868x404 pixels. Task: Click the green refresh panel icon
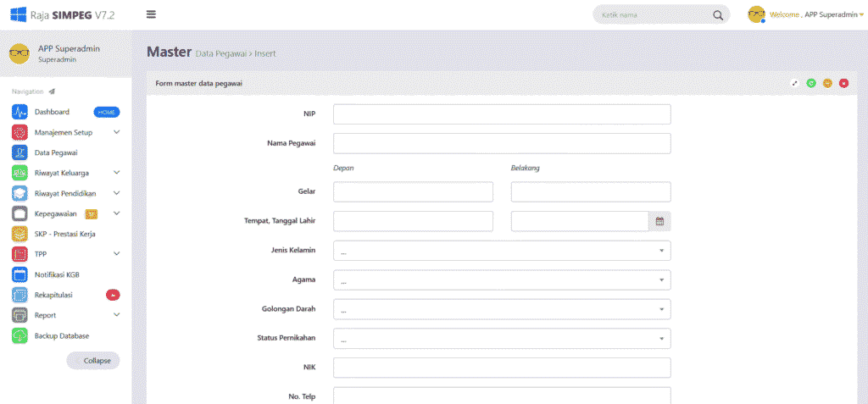[811, 83]
